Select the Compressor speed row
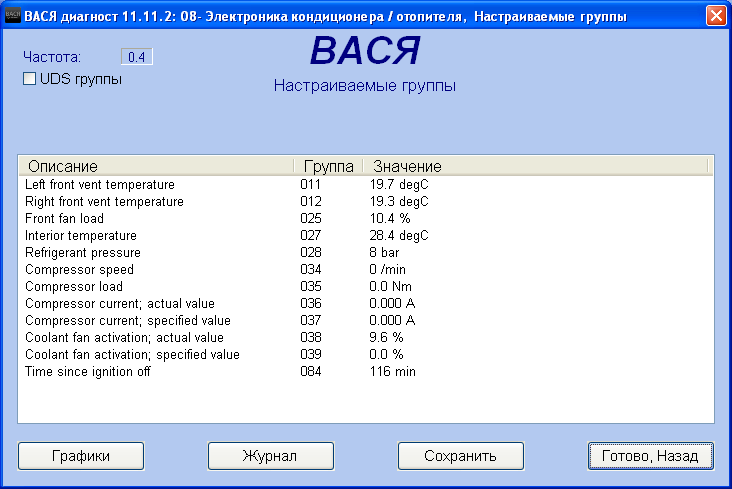This screenshot has width=732, height=489. pyautogui.click(x=79, y=270)
